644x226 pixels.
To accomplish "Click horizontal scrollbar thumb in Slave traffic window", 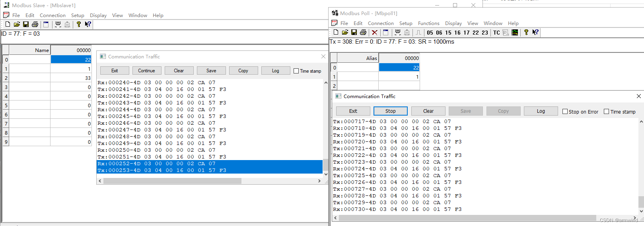I will point(172,181).
